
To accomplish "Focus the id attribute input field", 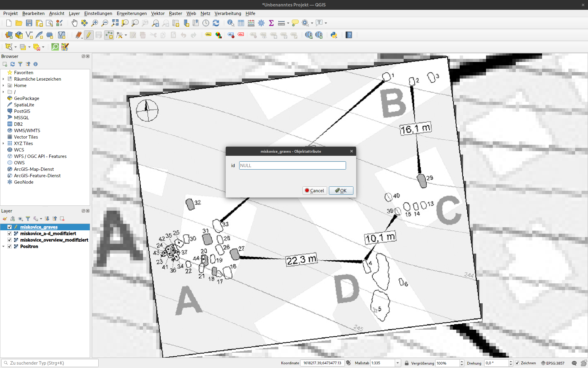I will (292, 166).
